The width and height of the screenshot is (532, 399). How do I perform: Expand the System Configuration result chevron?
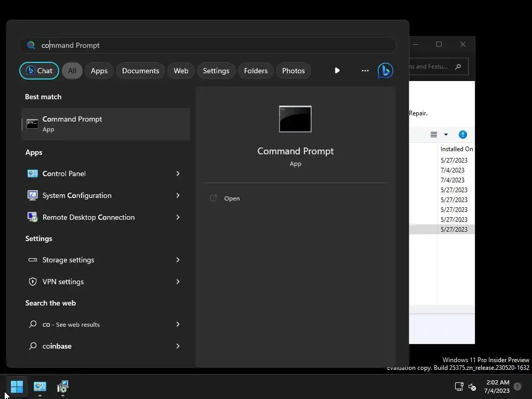[x=178, y=195]
